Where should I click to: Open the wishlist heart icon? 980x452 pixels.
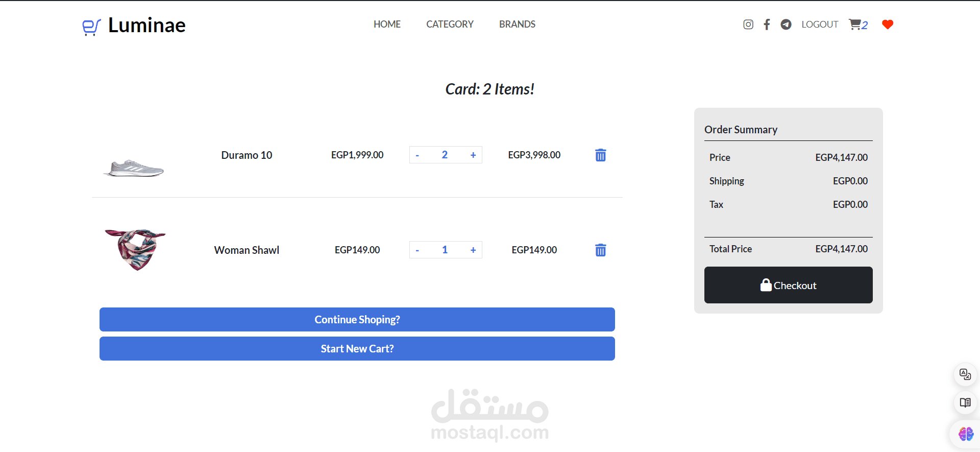[888, 25]
